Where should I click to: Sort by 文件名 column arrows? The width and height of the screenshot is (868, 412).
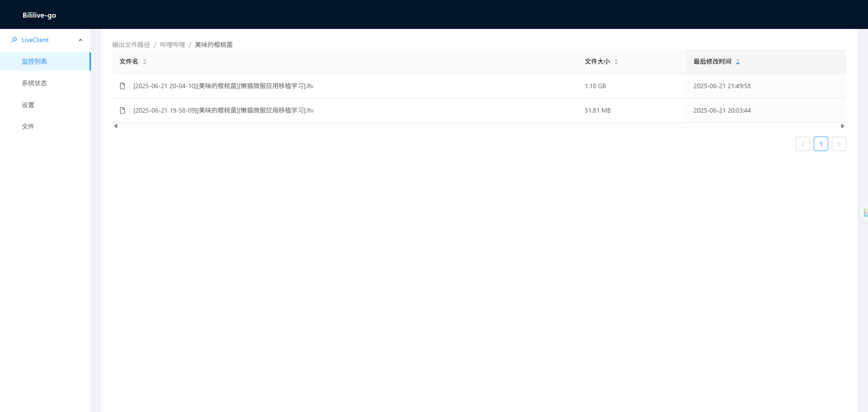[x=145, y=62]
